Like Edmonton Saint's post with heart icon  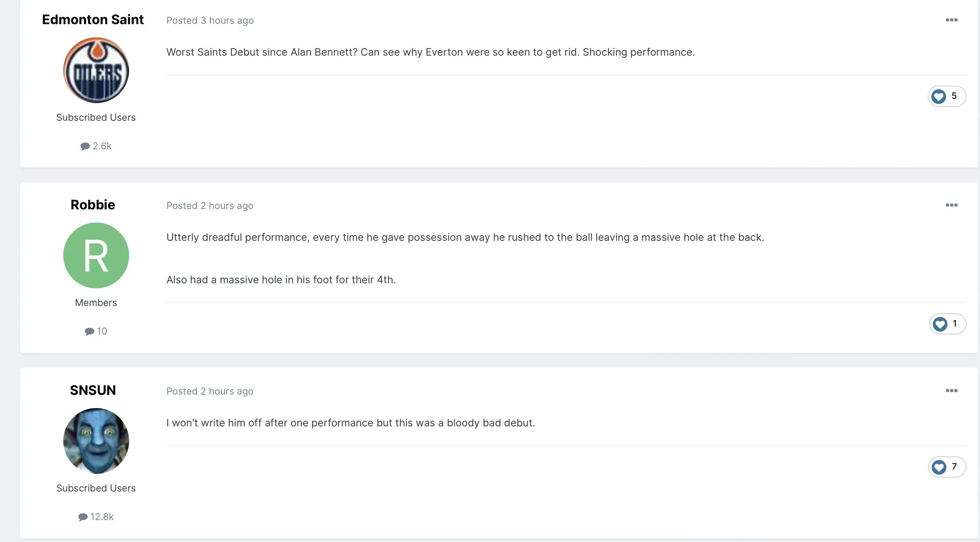tap(939, 96)
